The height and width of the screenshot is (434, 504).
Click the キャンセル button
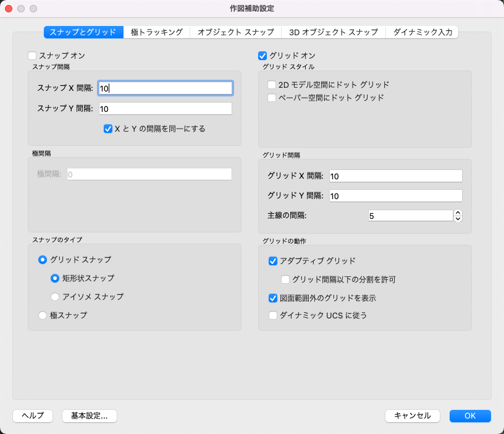(x=412, y=416)
